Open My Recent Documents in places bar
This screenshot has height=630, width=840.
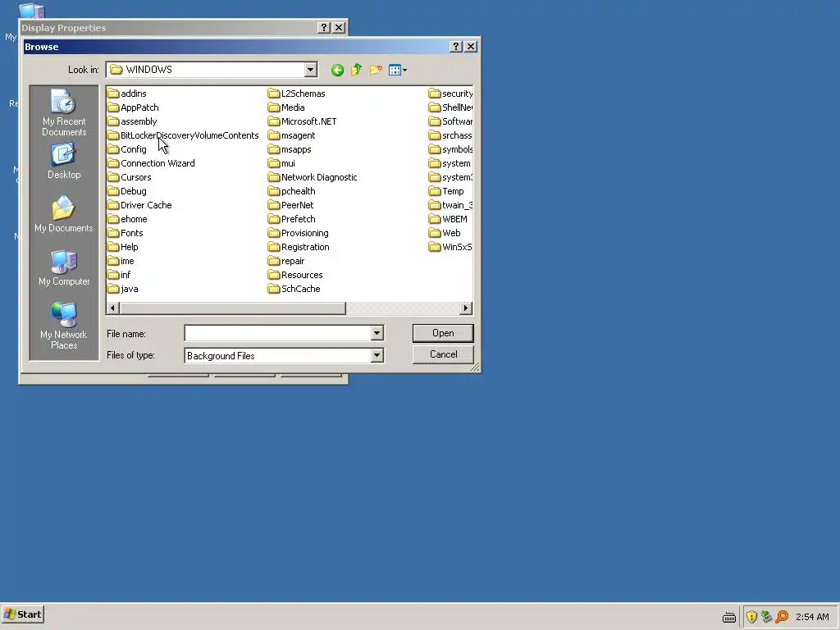pos(64,113)
